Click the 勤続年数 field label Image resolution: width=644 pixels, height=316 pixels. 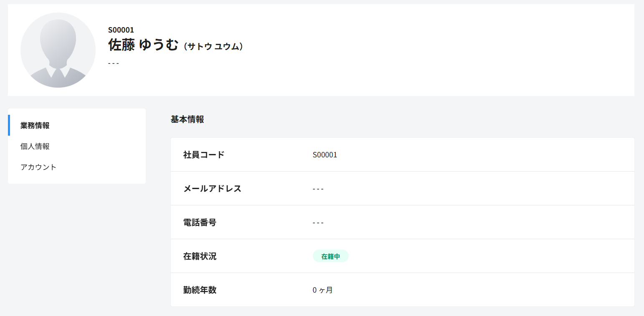click(x=200, y=290)
